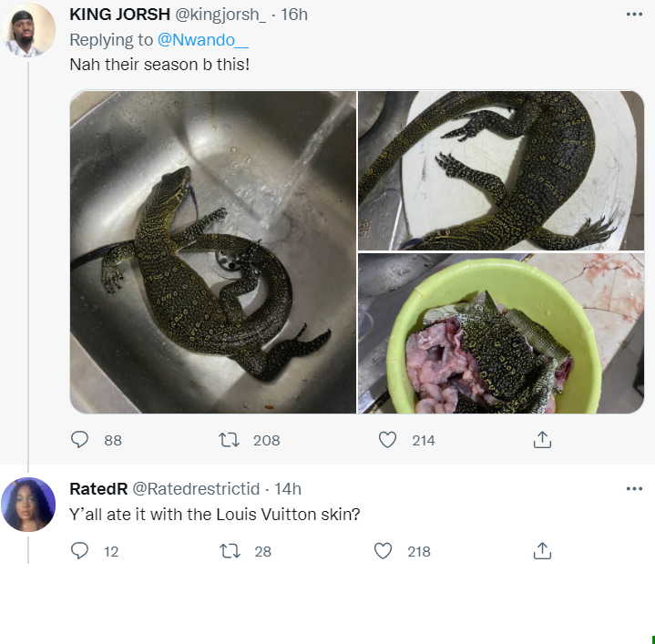Viewport: 655px width, 644px height.
Task: Retweet RatedR's Louis Vuitton comment
Action: [230, 551]
